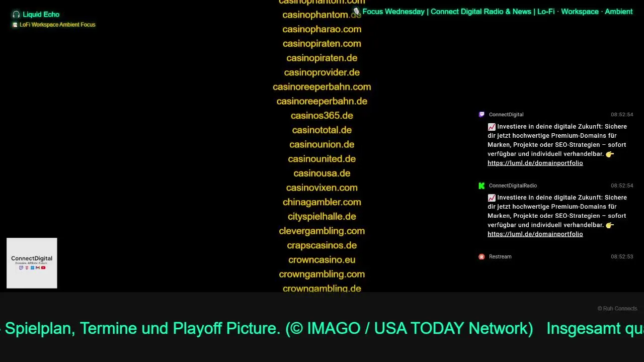Select crowncasino.eu in the domain list
Screen dimensions: 644x362
click(322, 260)
